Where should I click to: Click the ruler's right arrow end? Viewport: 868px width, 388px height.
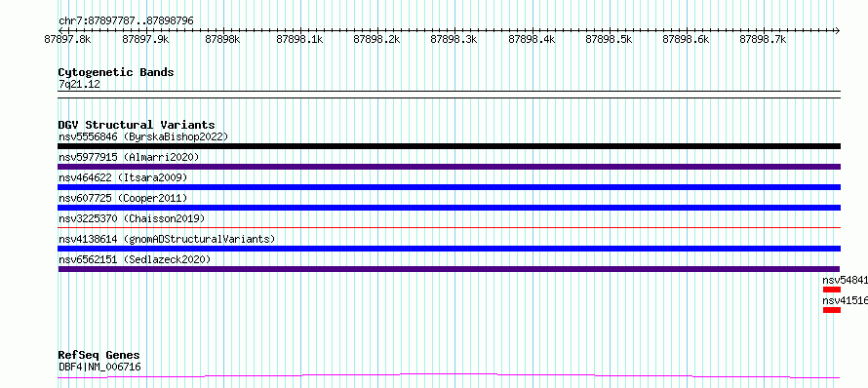coord(838,30)
